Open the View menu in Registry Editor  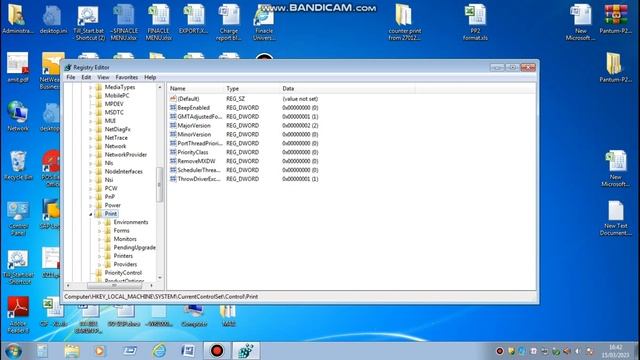pos(103,77)
